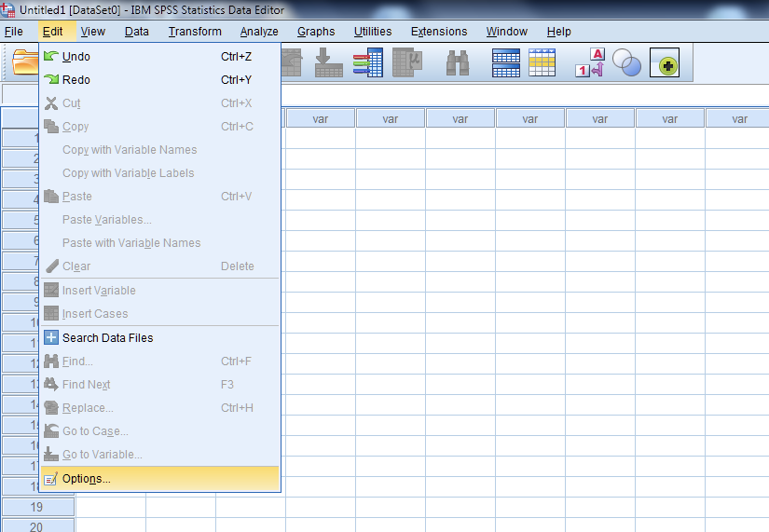The height and width of the screenshot is (532, 769).
Task: Open the Help menu
Action: 559,32
